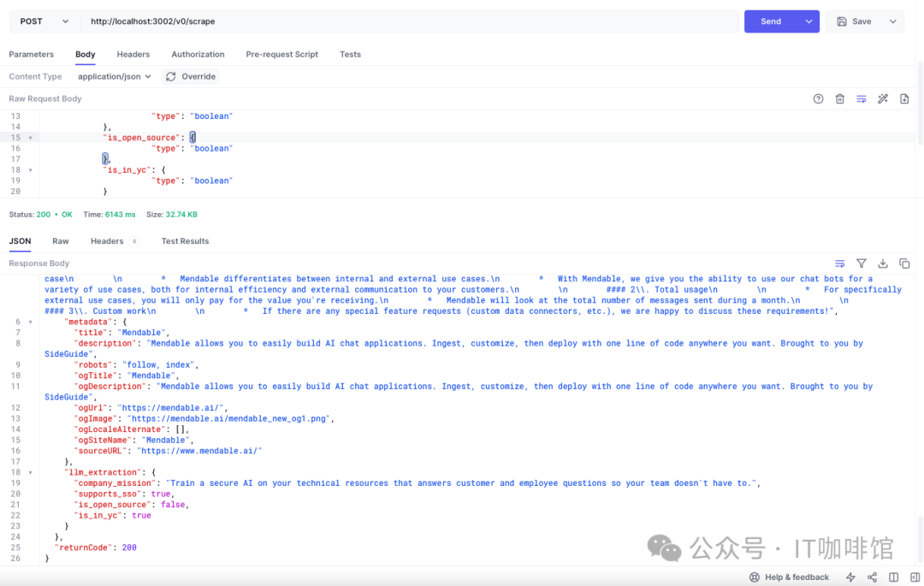Collapse the llm_extraction node in response

(x=31, y=472)
